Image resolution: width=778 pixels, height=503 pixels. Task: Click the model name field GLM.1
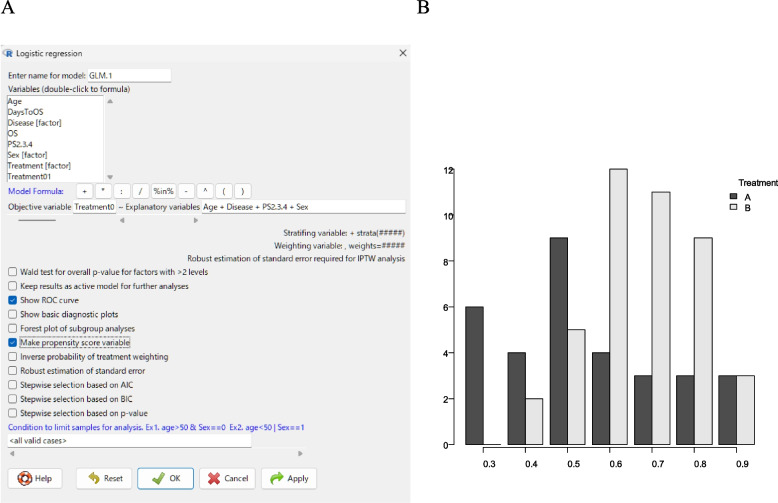click(130, 75)
